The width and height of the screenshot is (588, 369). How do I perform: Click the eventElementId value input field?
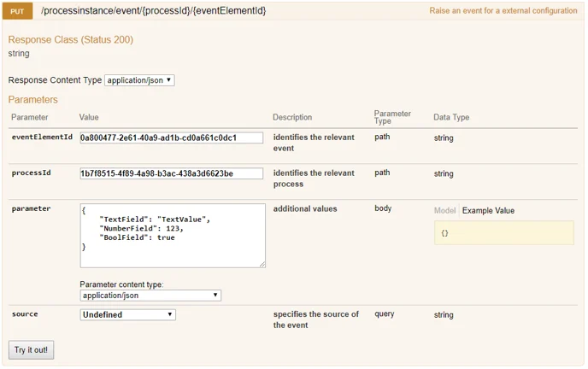pos(171,138)
